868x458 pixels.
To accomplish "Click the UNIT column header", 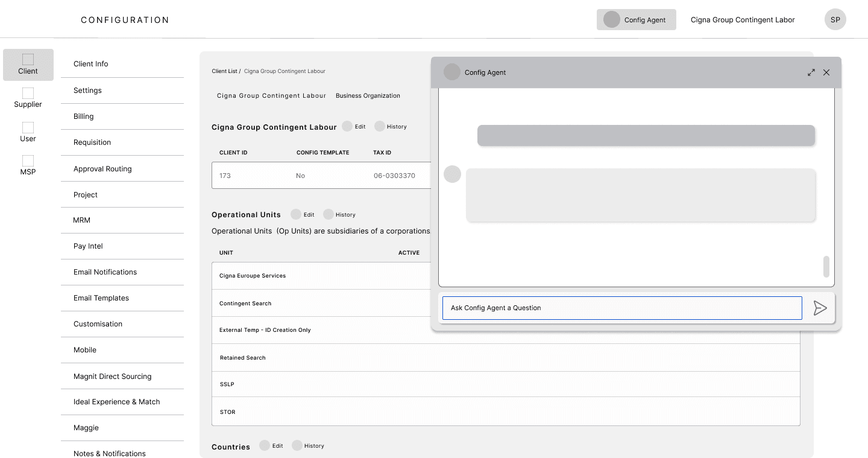I will (x=226, y=252).
